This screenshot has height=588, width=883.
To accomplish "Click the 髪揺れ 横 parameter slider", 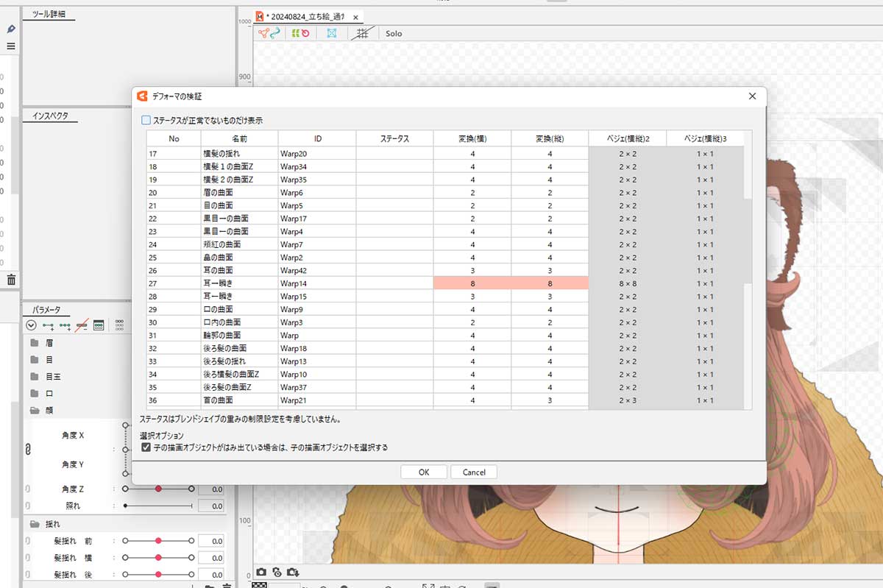I will [158, 558].
